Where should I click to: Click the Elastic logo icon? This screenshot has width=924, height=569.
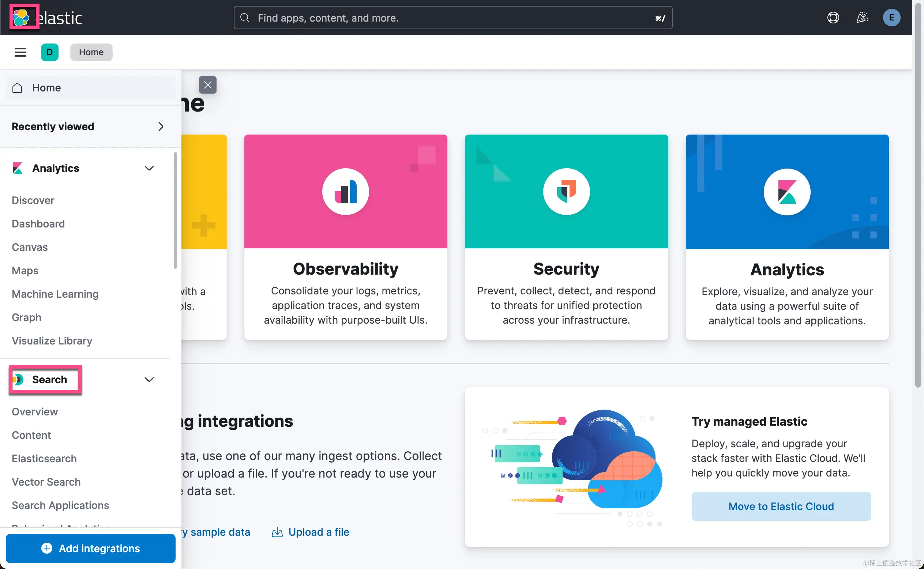(22, 17)
